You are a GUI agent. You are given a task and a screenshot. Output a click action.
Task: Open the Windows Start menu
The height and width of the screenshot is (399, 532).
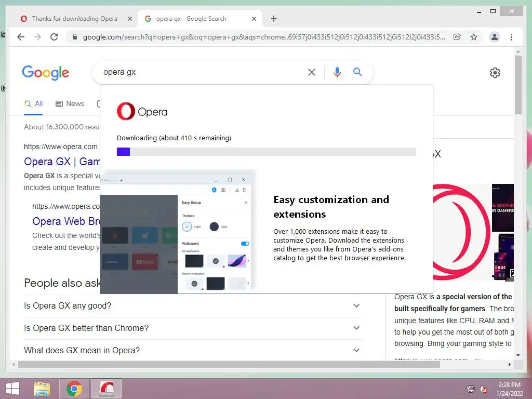pyautogui.click(x=12, y=389)
